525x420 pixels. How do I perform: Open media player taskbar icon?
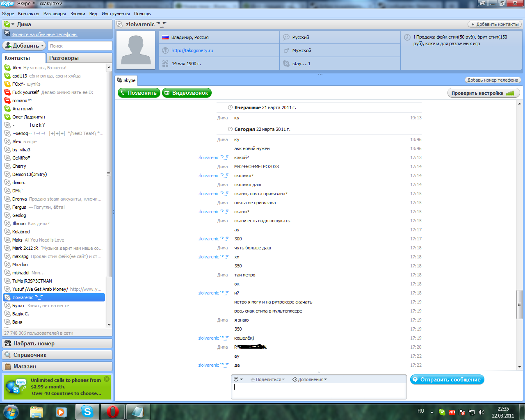[x=62, y=412]
